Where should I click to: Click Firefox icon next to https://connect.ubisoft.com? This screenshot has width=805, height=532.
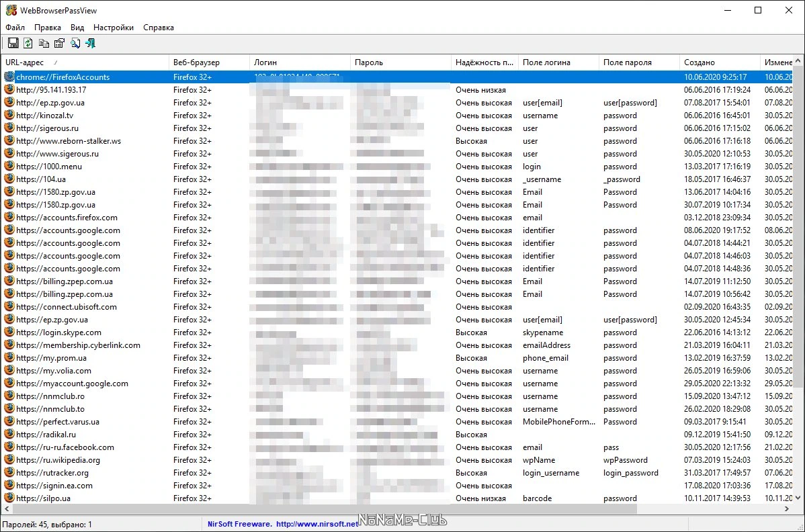click(x=9, y=306)
